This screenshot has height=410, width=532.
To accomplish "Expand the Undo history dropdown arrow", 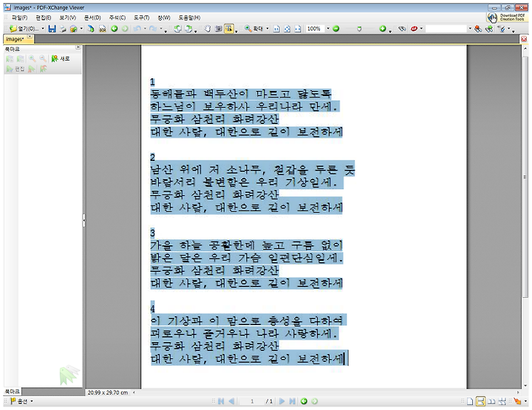I will click(x=145, y=29).
